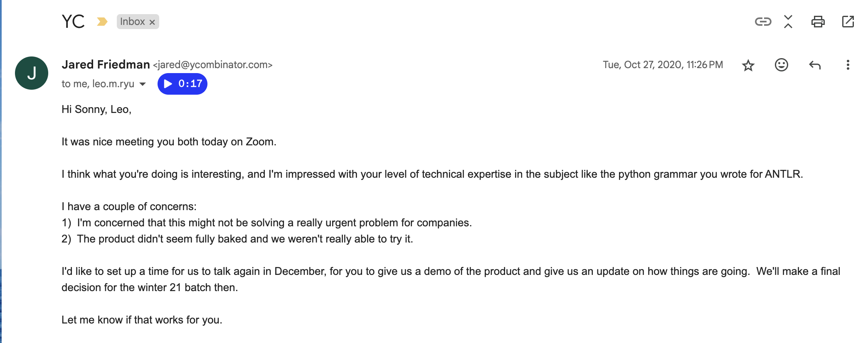
Task: Open email in new window
Action: [848, 22]
